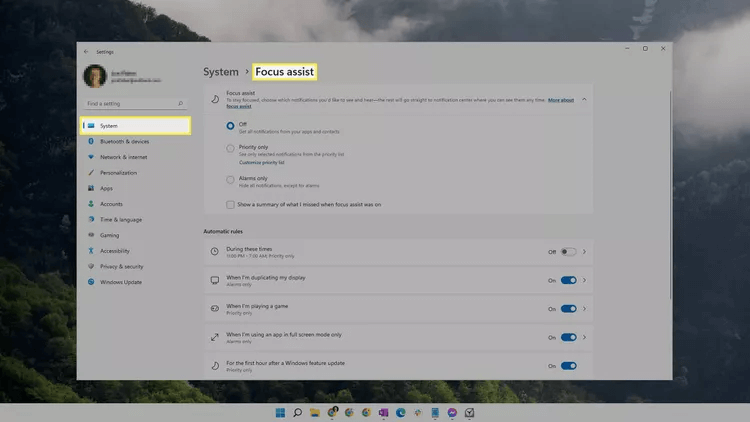Expand During these times rule chevron
The height and width of the screenshot is (422, 750).
point(584,252)
